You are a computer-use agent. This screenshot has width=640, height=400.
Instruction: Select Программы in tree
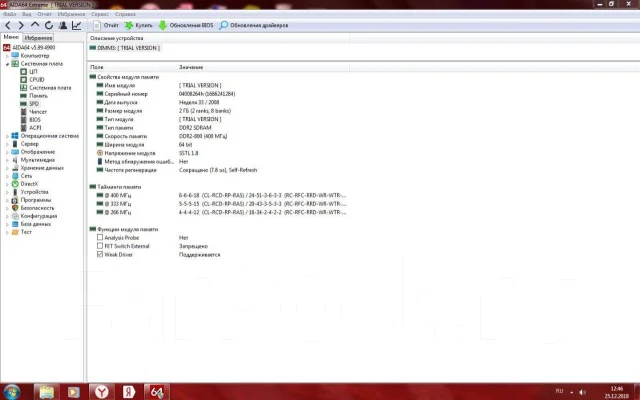tap(36, 200)
